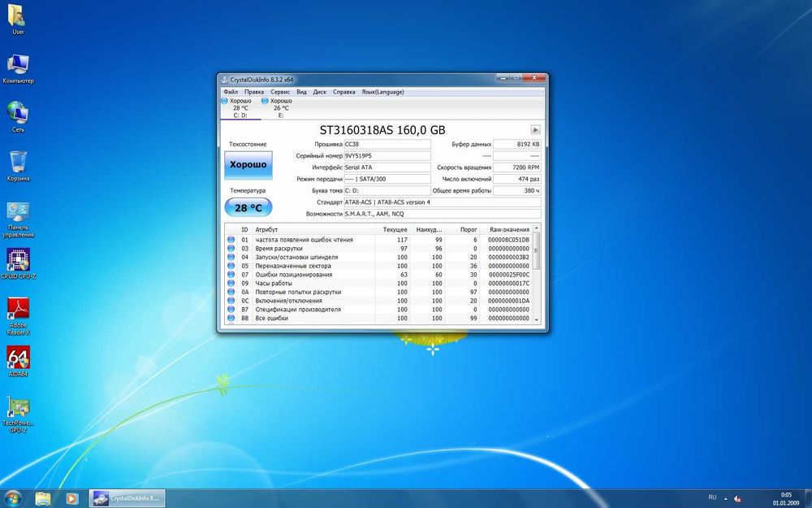The height and width of the screenshot is (508, 812).
Task: Open the taskbar clock and date
Action: click(785, 499)
